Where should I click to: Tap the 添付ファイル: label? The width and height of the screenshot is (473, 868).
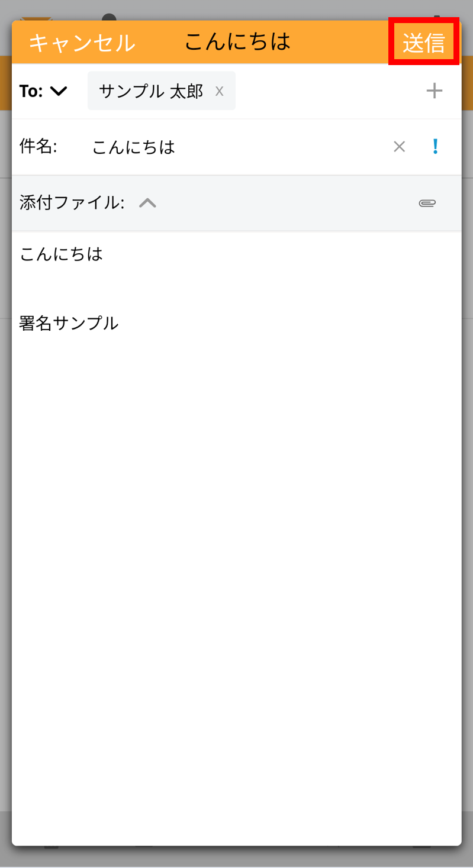coord(72,203)
